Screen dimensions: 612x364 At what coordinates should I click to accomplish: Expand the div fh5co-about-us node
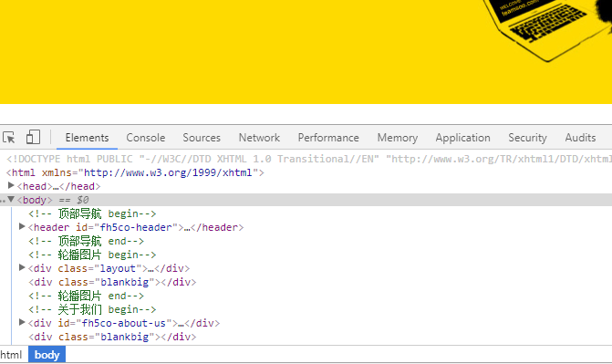[22, 322]
